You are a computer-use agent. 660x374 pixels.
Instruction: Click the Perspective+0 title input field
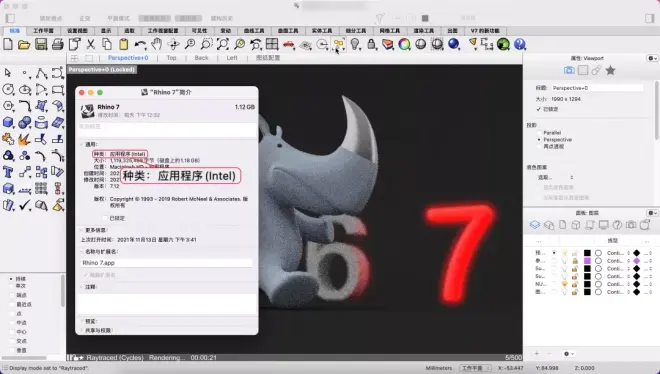597,88
